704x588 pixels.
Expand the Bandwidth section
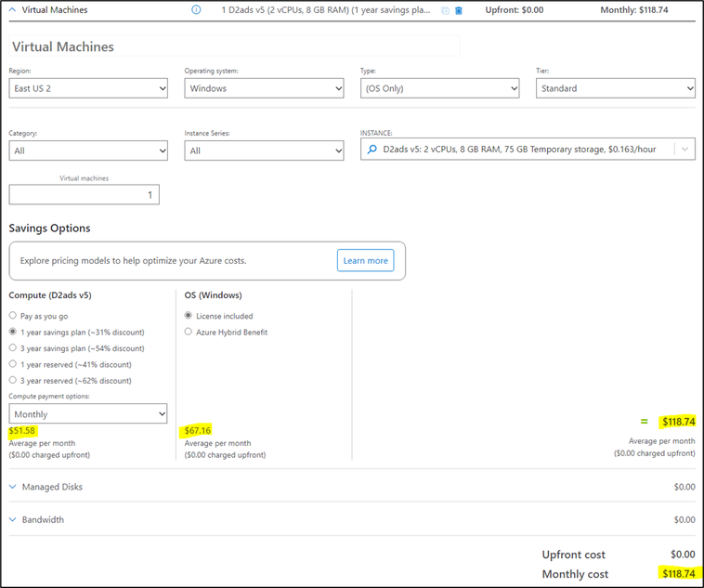pyautogui.click(x=13, y=519)
